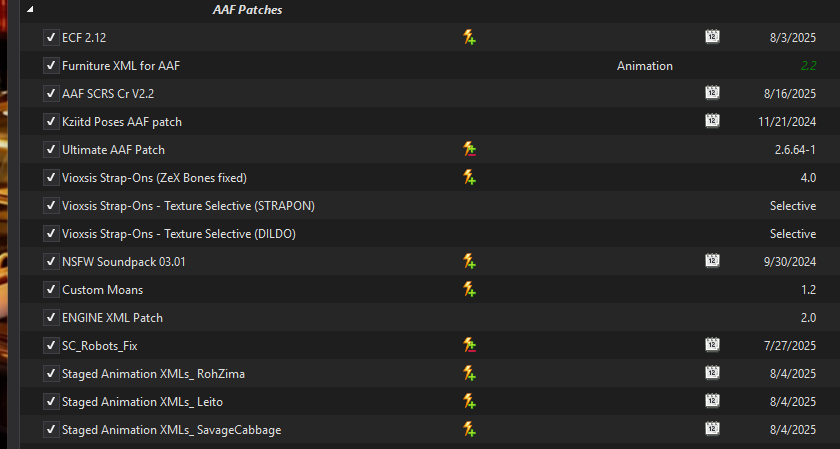The height and width of the screenshot is (449, 840).
Task: Click RohZima XMLs conflict lightning icon
Action: coord(469,373)
